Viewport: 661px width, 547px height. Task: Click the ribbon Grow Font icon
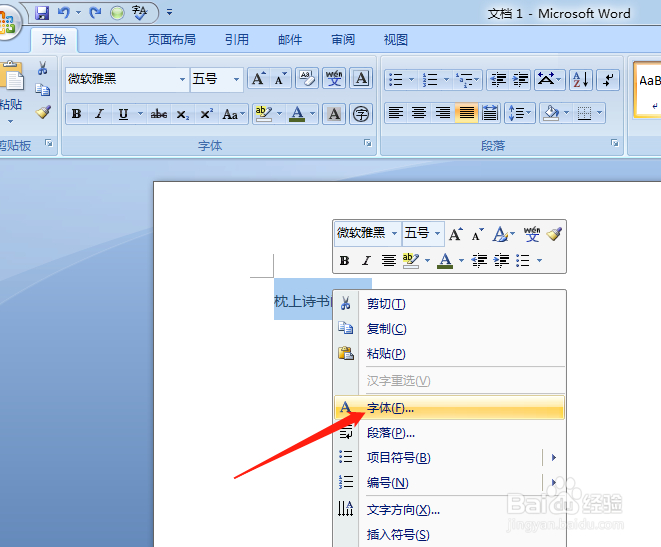[x=258, y=79]
